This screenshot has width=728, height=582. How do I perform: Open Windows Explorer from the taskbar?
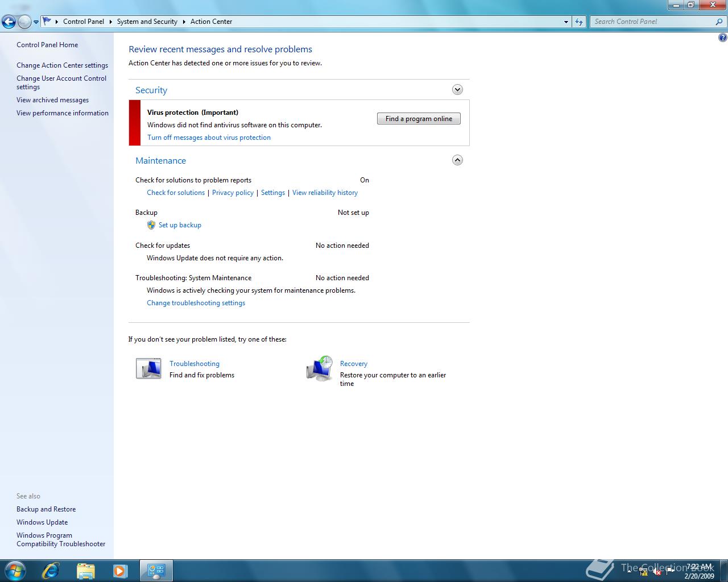point(85,571)
